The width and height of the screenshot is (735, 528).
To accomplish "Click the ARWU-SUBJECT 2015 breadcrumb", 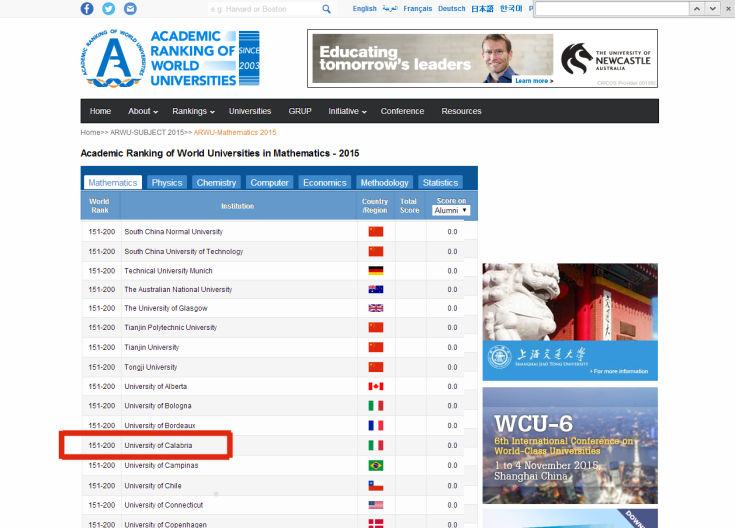I will [x=147, y=132].
